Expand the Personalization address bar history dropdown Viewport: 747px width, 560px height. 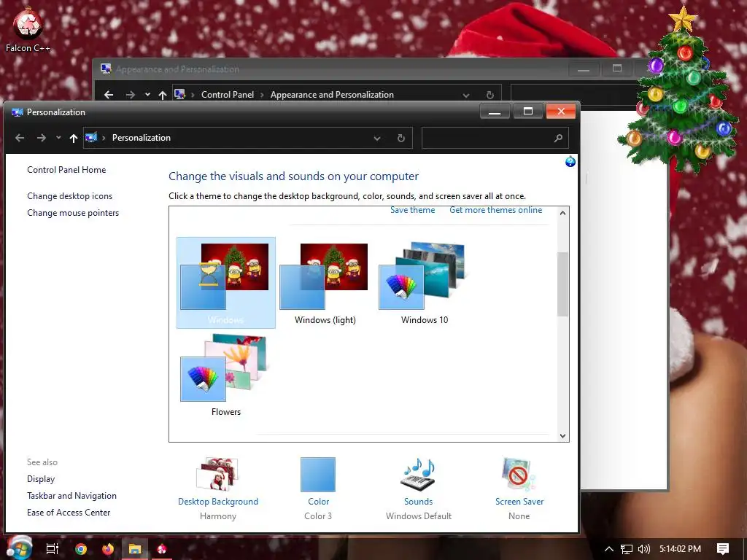tap(377, 138)
